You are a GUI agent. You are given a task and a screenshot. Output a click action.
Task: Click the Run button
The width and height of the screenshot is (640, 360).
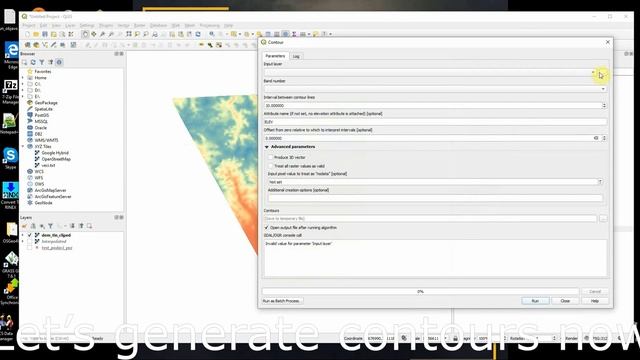click(x=535, y=301)
